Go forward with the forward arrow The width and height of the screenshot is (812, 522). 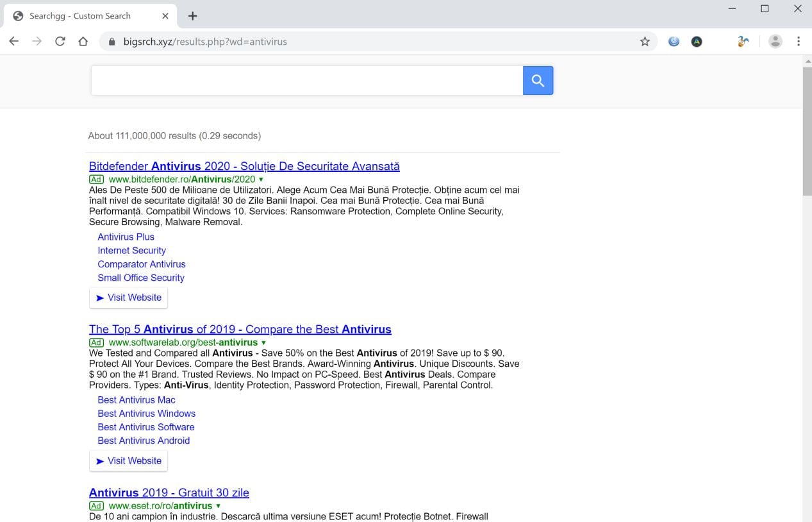37,42
